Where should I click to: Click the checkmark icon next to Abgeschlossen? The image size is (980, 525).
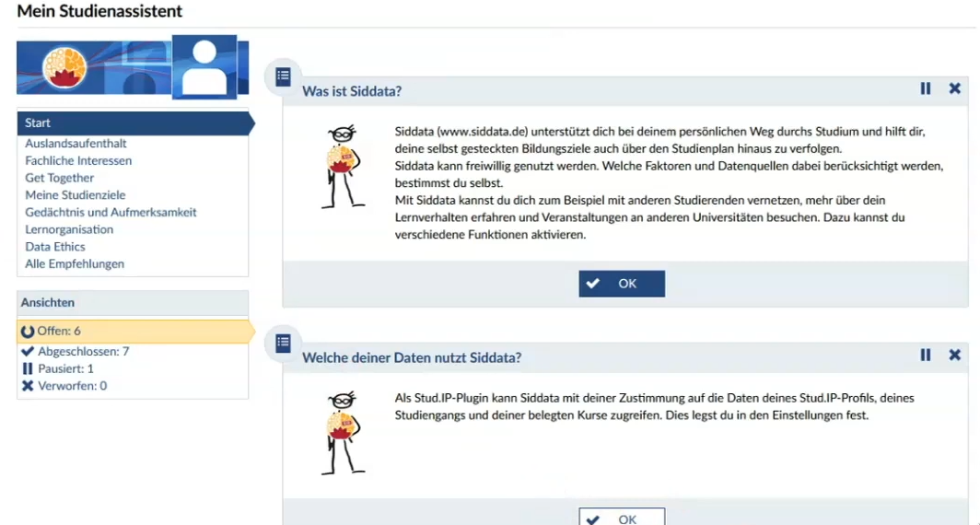[28, 351]
